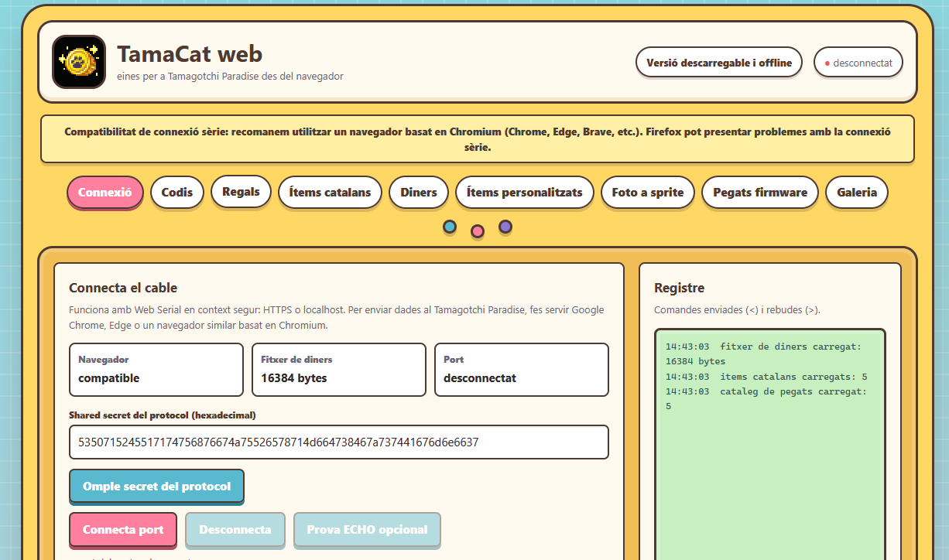This screenshot has width=949, height=560.
Task: Click Prova ECHO opcional button
Action: point(367,530)
